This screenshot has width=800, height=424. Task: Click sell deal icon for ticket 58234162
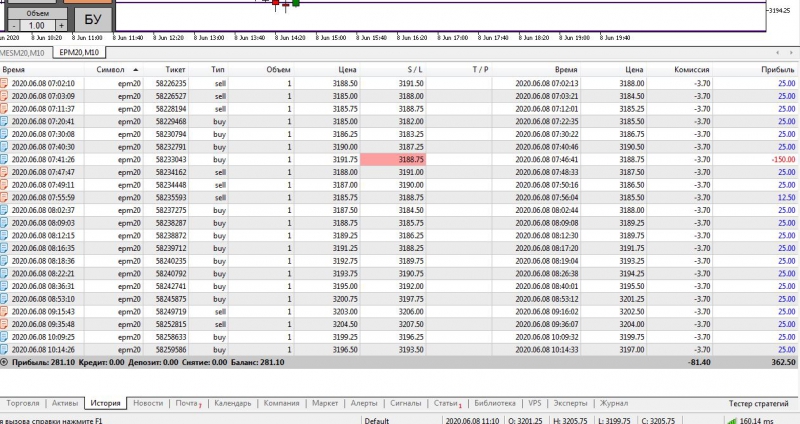pyautogui.click(x=4, y=172)
